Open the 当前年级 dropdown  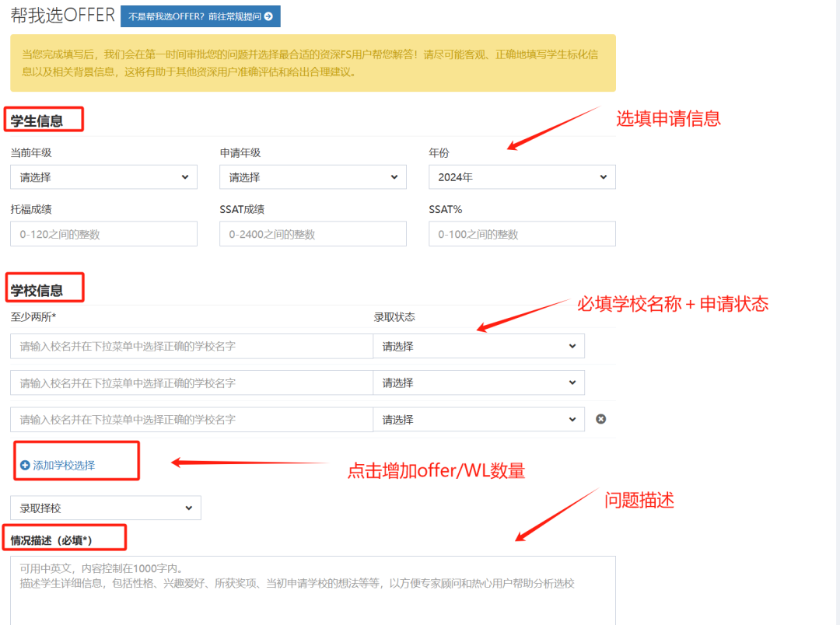click(104, 177)
